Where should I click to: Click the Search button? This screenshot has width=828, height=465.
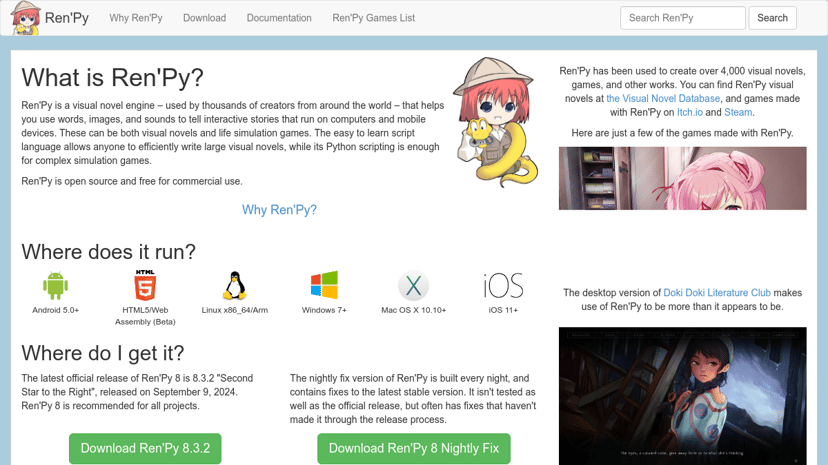[x=773, y=18]
